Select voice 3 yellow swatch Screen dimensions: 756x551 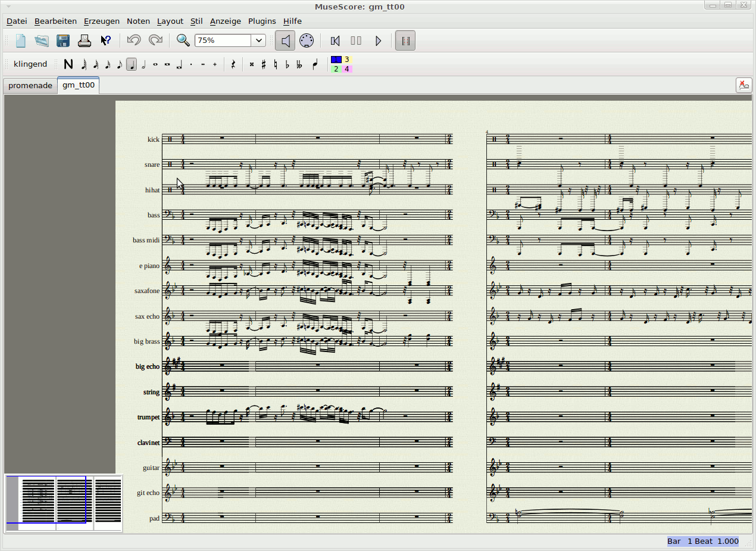347,60
